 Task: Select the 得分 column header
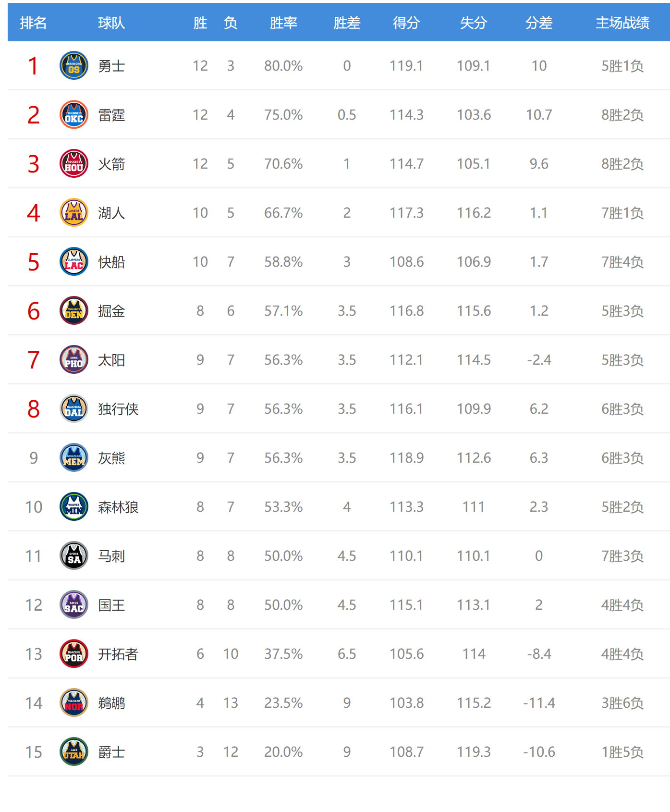tap(406, 23)
